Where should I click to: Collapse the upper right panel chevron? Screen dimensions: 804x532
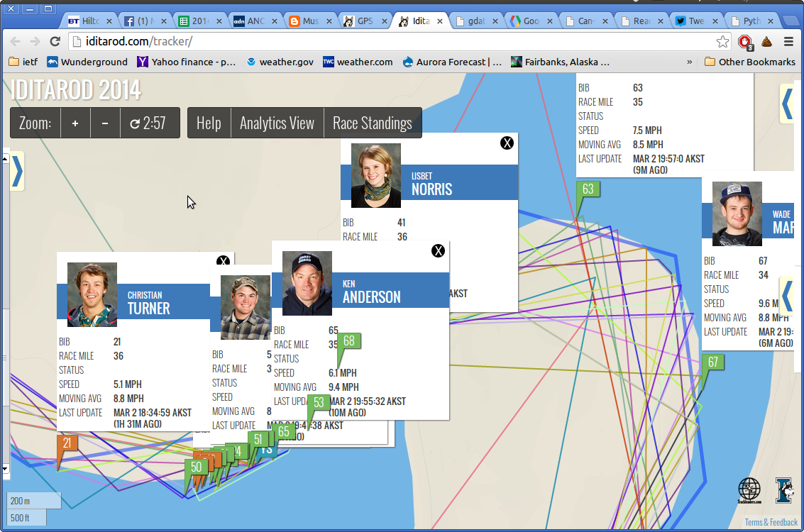click(788, 103)
